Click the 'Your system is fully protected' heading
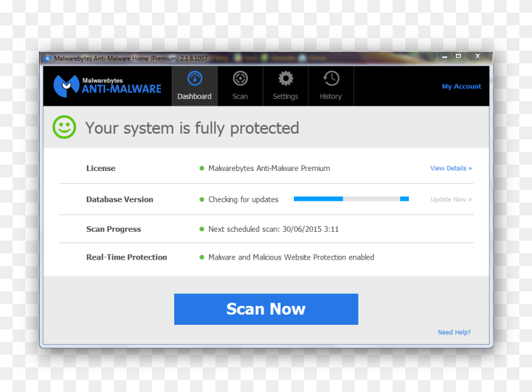Image resolution: width=532 pixels, height=392 pixels. click(x=192, y=128)
